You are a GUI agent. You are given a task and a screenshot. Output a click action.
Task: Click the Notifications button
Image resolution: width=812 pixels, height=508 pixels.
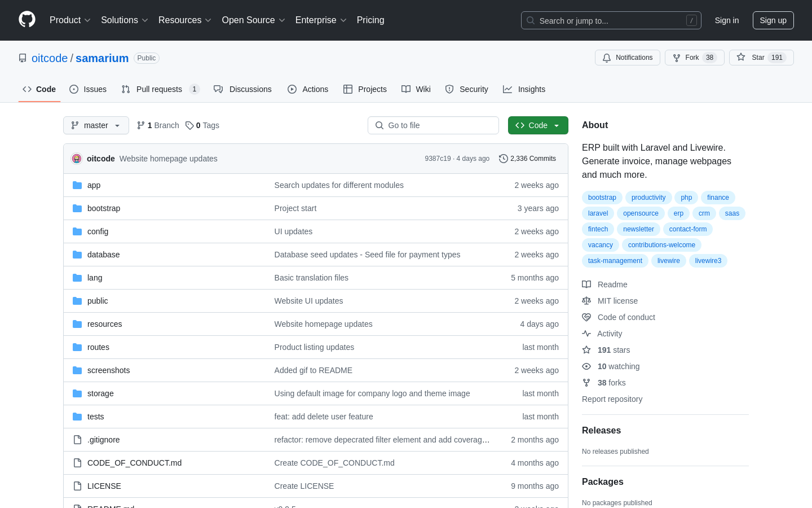pyautogui.click(x=628, y=58)
